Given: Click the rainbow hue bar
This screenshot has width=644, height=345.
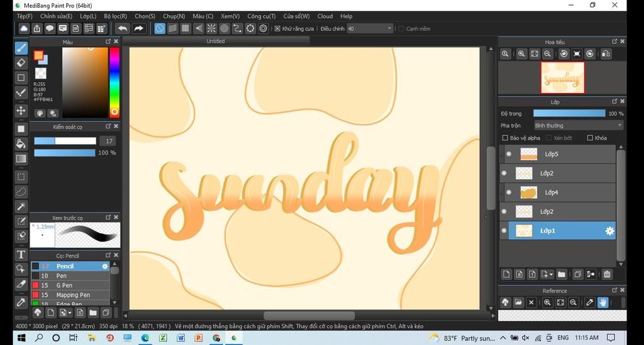Looking at the screenshot, I should [114, 82].
